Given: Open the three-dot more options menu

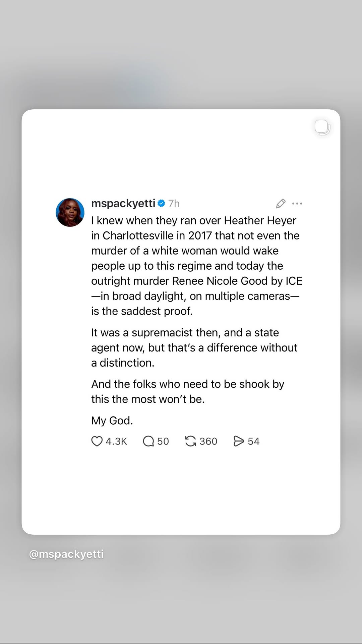Looking at the screenshot, I should (x=297, y=203).
